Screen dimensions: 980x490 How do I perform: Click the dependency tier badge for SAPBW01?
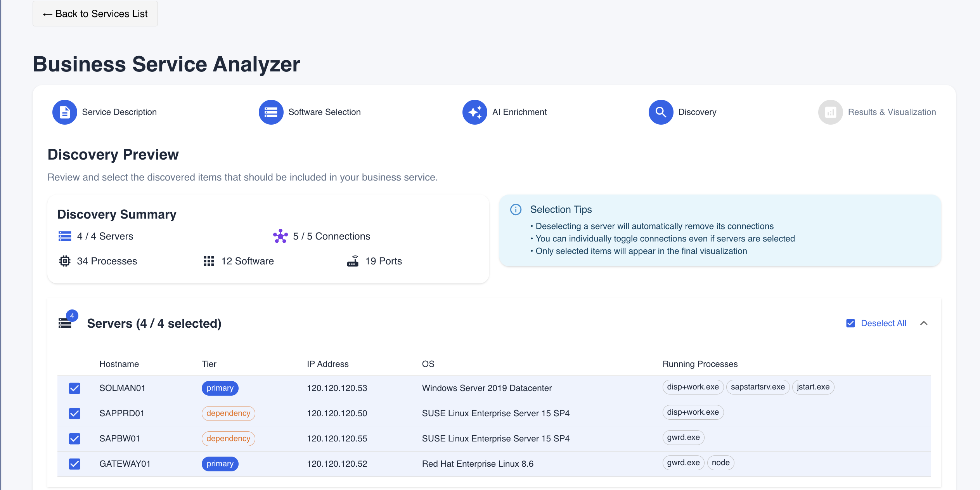click(228, 439)
